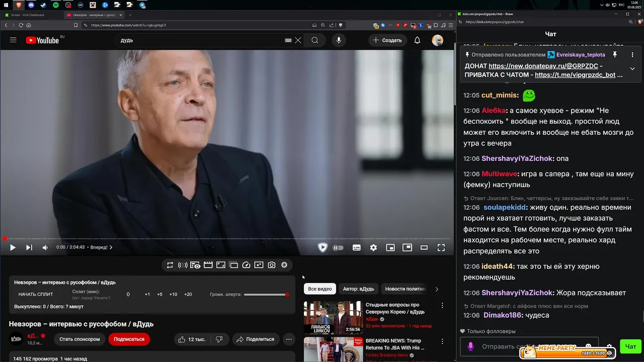Switch to the Stream - Kick Dashboard tab
The image size is (644, 362).
coord(32,15)
